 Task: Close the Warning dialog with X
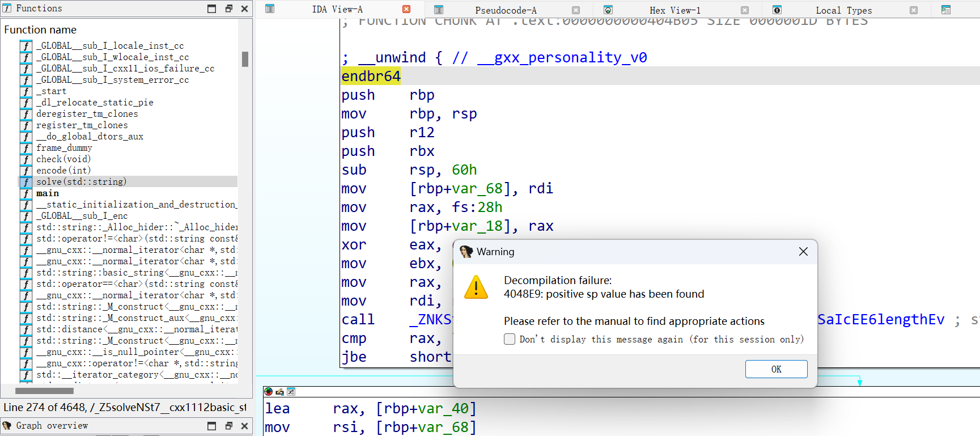tap(803, 252)
